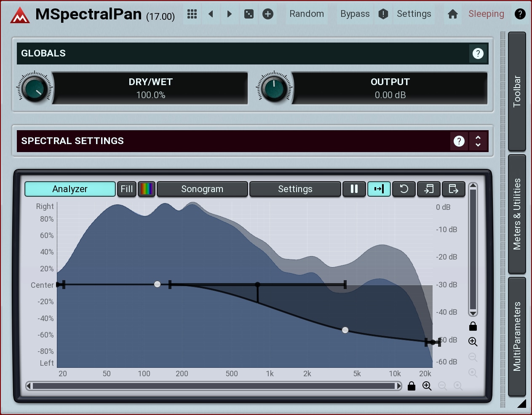Click the Random button
532x415 pixels.
307,14
